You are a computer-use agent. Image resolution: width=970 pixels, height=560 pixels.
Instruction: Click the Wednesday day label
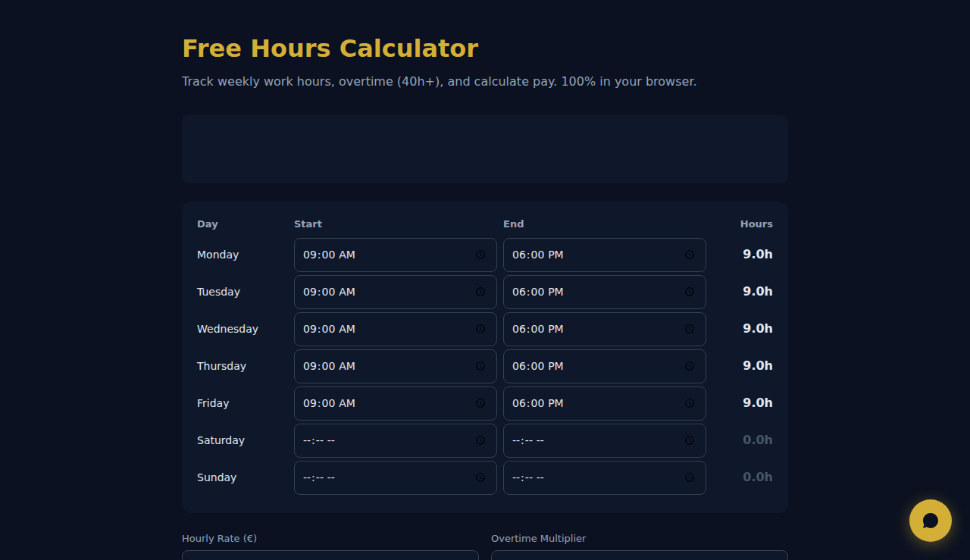point(227,329)
